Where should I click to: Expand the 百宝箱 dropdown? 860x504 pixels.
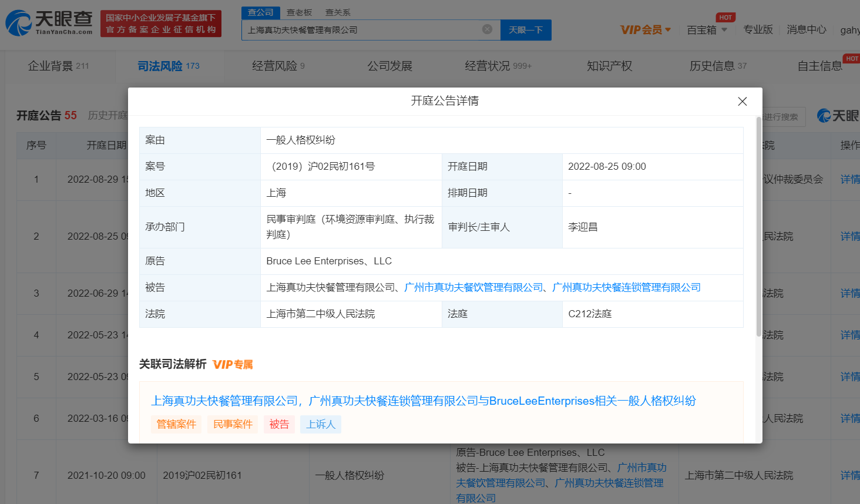click(x=707, y=29)
